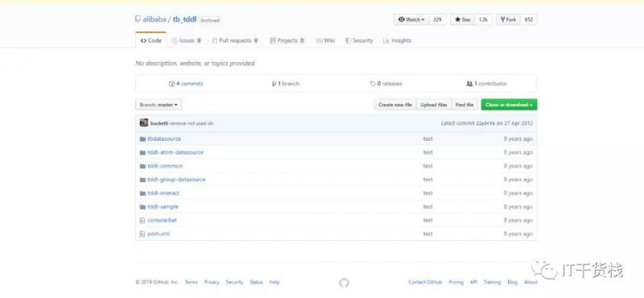Image resolution: width=644 pixels, height=298 pixels.
Task: Open the tddl-common folder
Action: 165,166
